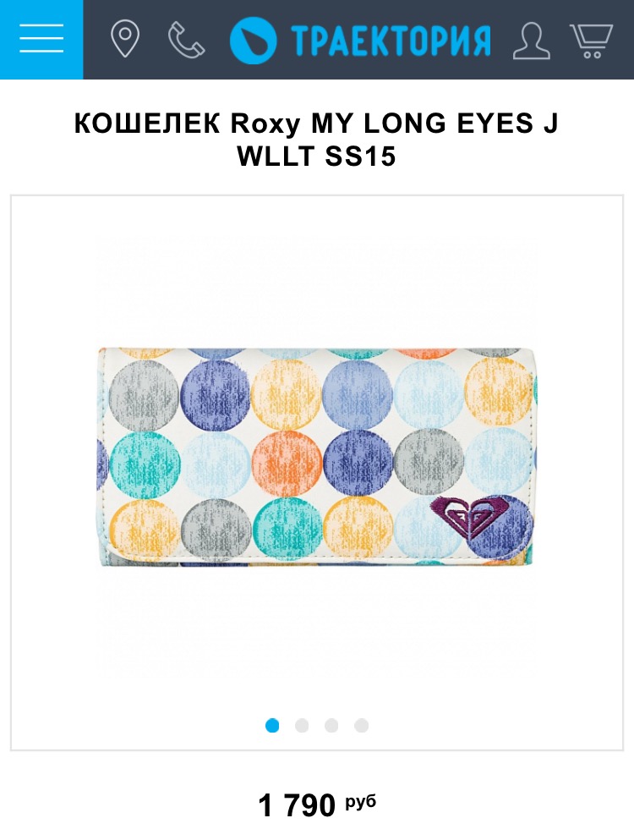Open the hamburger navigation menu
634x840 pixels.
click(41, 40)
